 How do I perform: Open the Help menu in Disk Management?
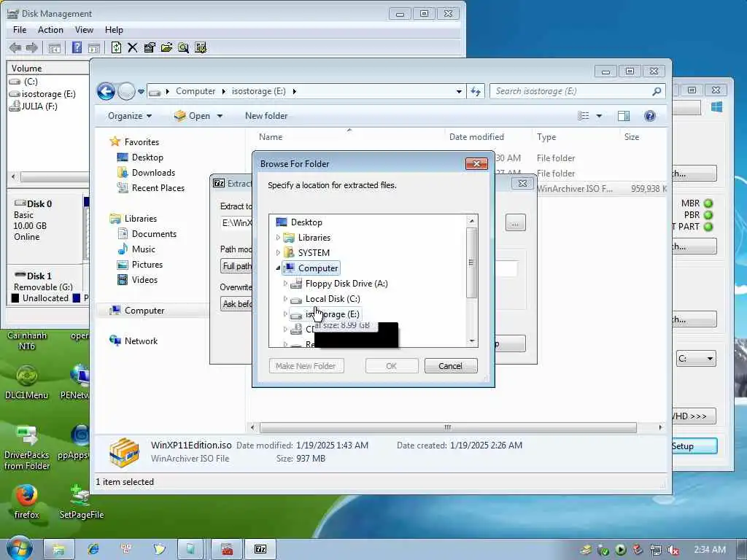tap(114, 30)
